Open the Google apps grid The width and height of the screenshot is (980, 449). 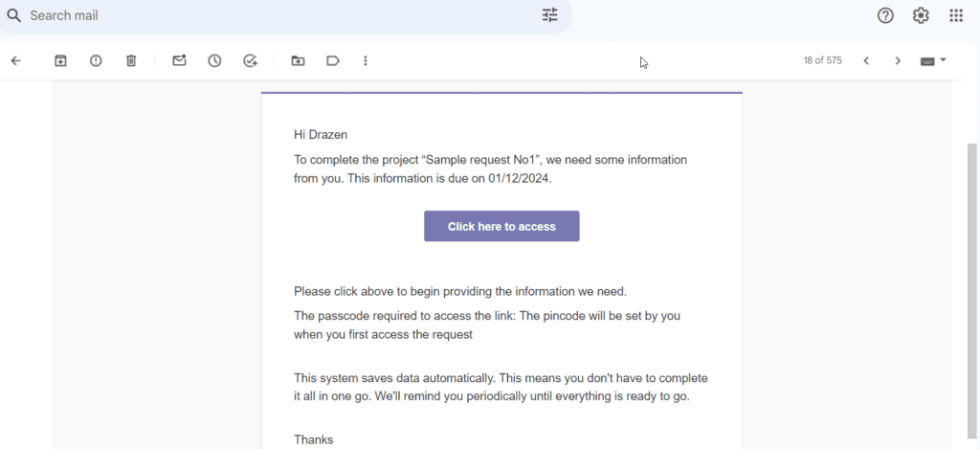coord(956,15)
